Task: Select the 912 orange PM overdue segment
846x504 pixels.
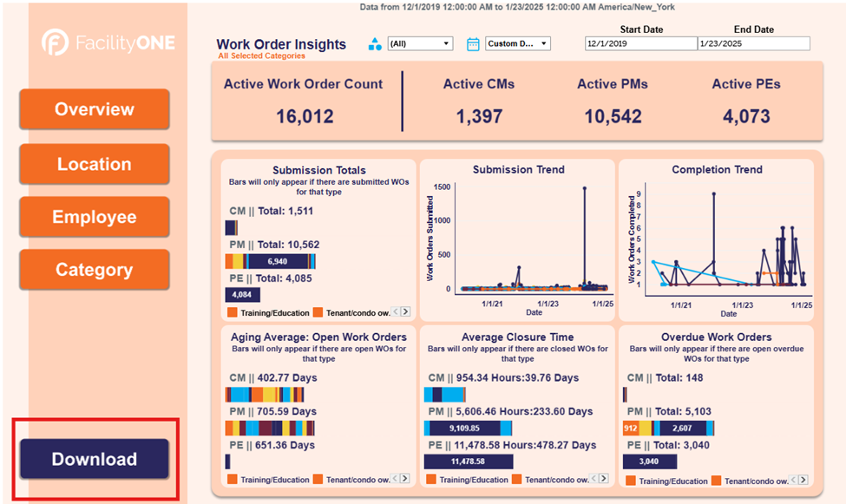Action: [x=631, y=429]
